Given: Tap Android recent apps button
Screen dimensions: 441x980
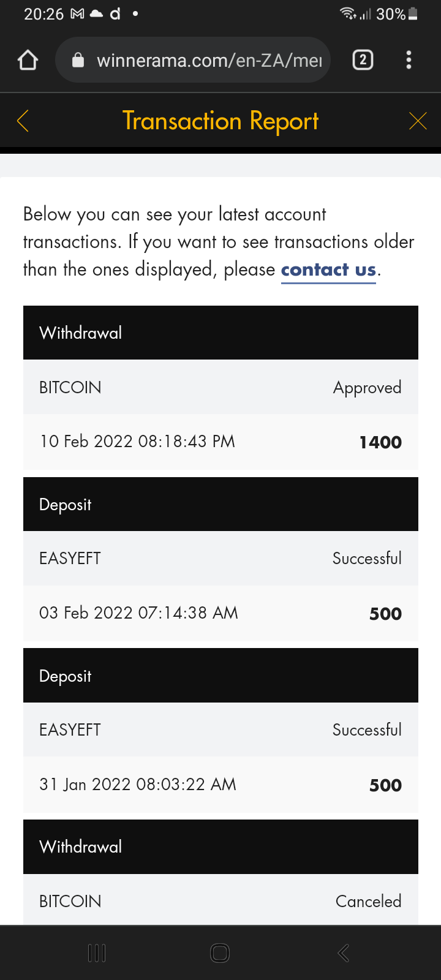Looking at the screenshot, I should click(x=97, y=953).
